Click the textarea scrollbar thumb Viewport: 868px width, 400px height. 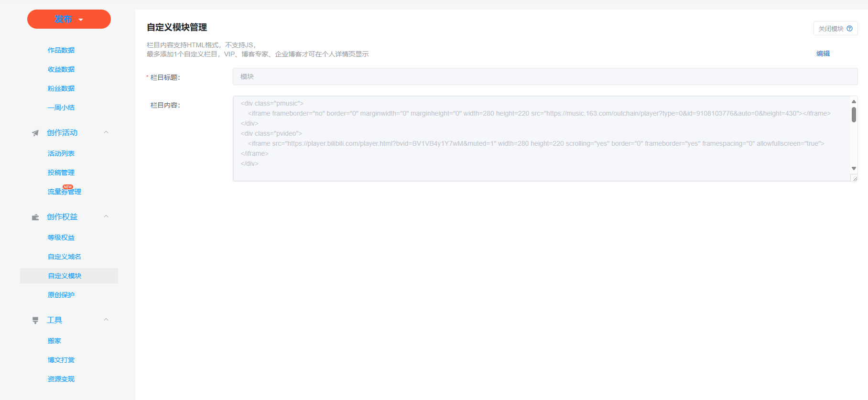(854, 115)
